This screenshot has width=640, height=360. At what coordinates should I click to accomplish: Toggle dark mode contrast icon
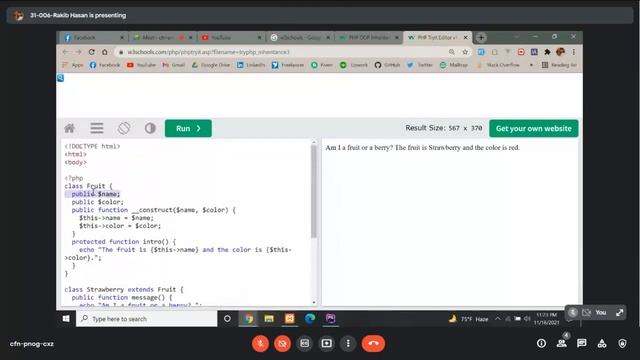coord(150,128)
